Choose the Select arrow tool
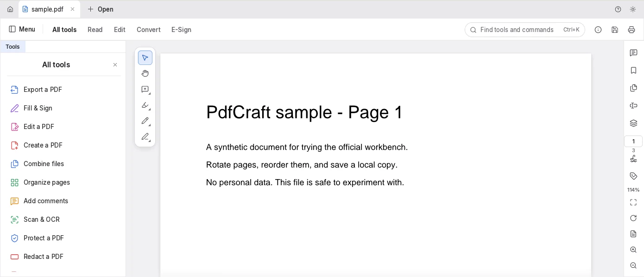Image resolution: width=644 pixels, height=277 pixels. coord(145,58)
